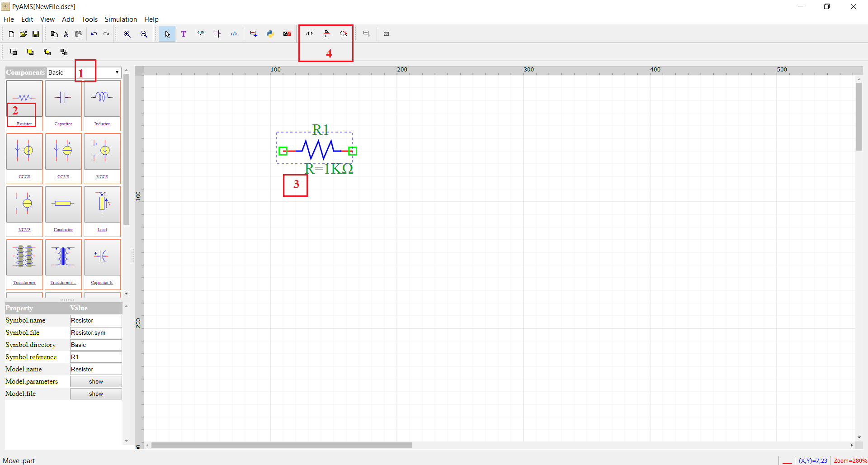Activate the pointer selection tool
The image size is (868, 465).
point(167,34)
